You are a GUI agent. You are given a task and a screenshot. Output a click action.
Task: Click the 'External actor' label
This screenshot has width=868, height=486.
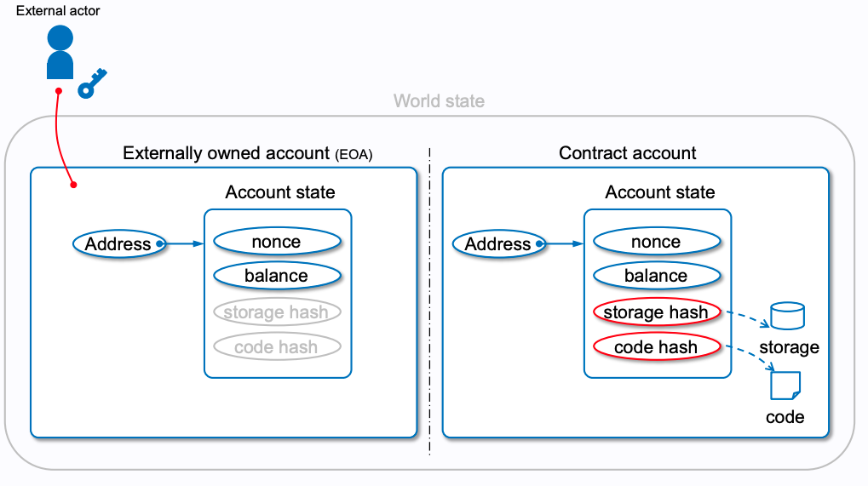point(58,10)
